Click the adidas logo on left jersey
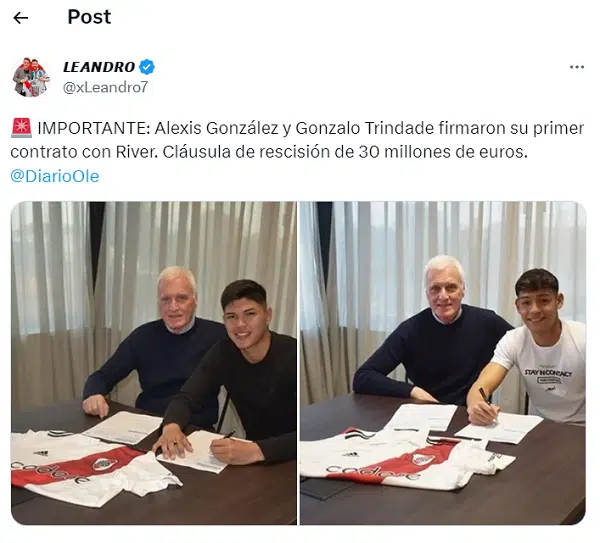 pyautogui.click(x=41, y=453)
